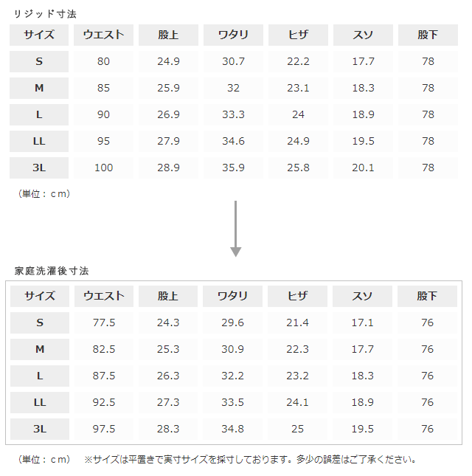The width and height of the screenshot is (472, 476).
Task: Click the ウエスト header in the リジッド寸法 table
Action: [104, 35]
